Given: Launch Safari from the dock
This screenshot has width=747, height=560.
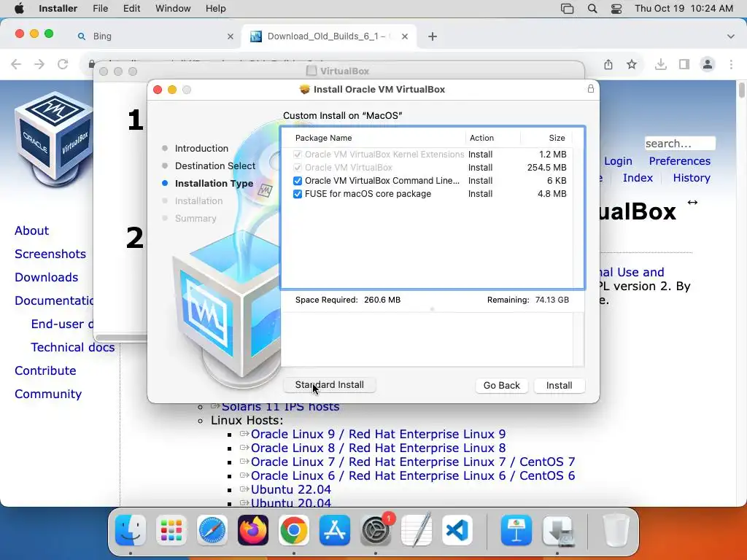Looking at the screenshot, I should (x=212, y=530).
